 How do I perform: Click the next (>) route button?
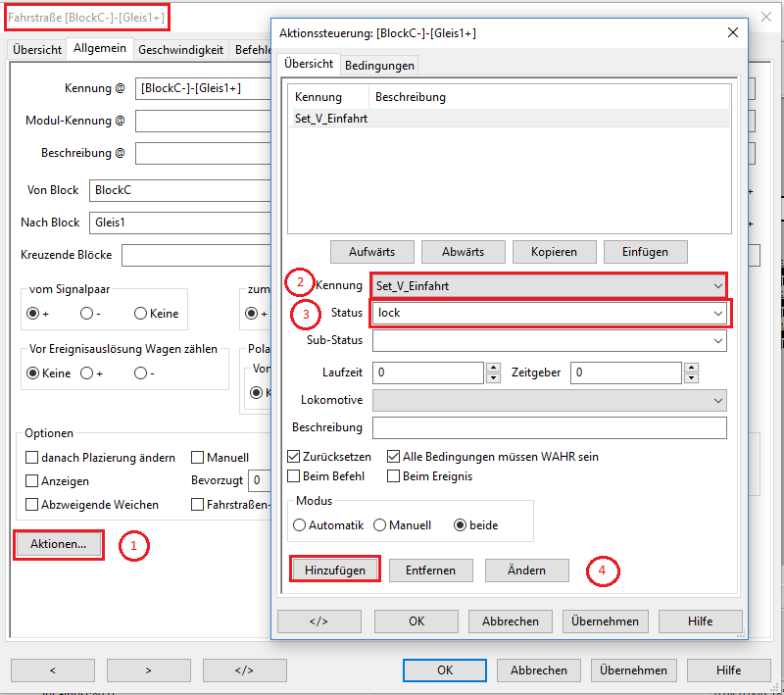(x=148, y=670)
